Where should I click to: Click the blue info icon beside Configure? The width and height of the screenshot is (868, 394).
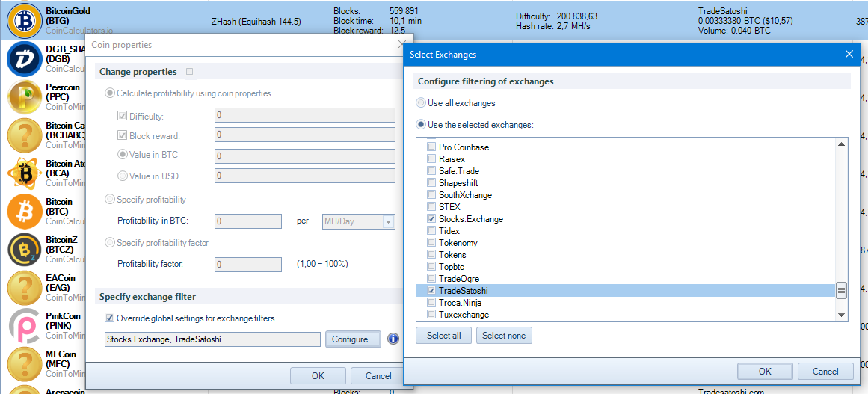[x=393, y=339]
